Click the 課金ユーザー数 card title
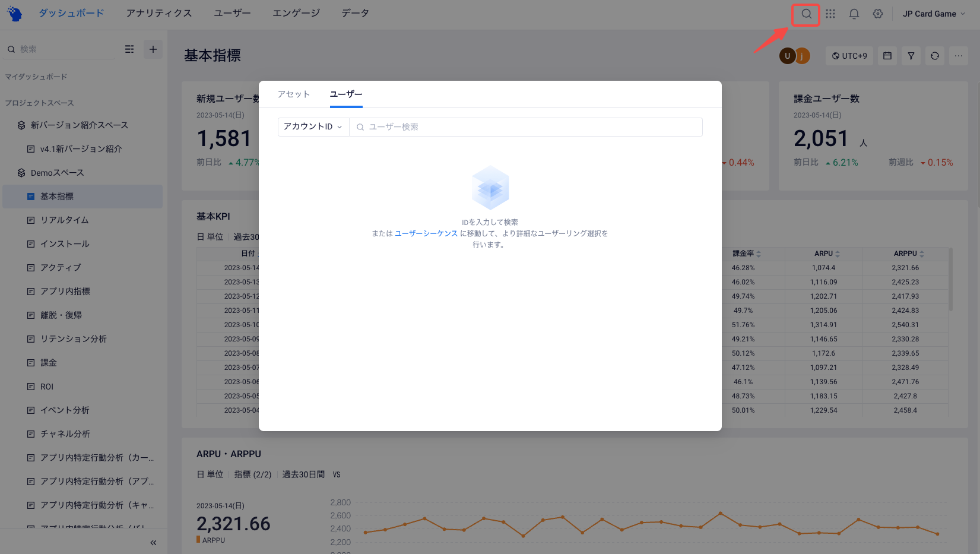 826,99
